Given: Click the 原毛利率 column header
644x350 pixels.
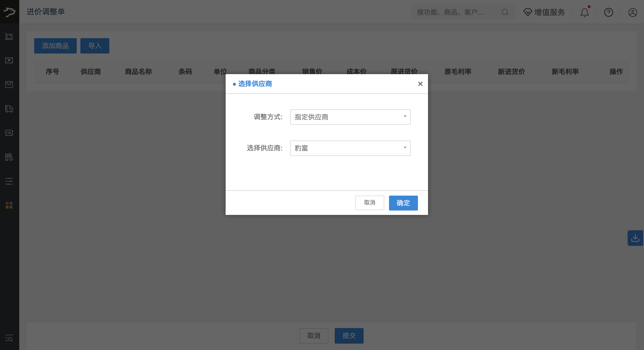Looking at the screenshot, I should 458,72.
